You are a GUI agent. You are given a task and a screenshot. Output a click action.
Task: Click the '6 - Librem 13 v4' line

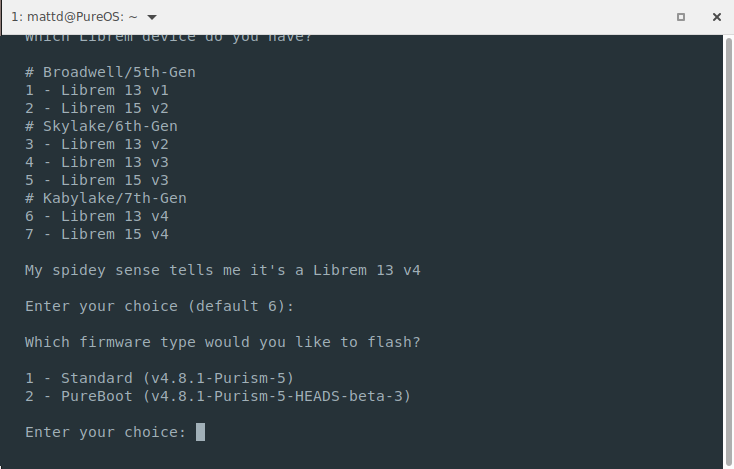(97, 216)
